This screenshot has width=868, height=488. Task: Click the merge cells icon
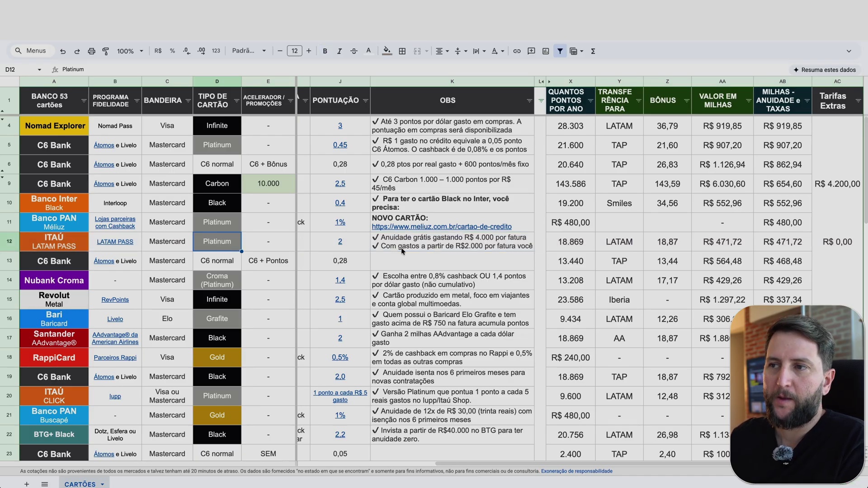417,51
